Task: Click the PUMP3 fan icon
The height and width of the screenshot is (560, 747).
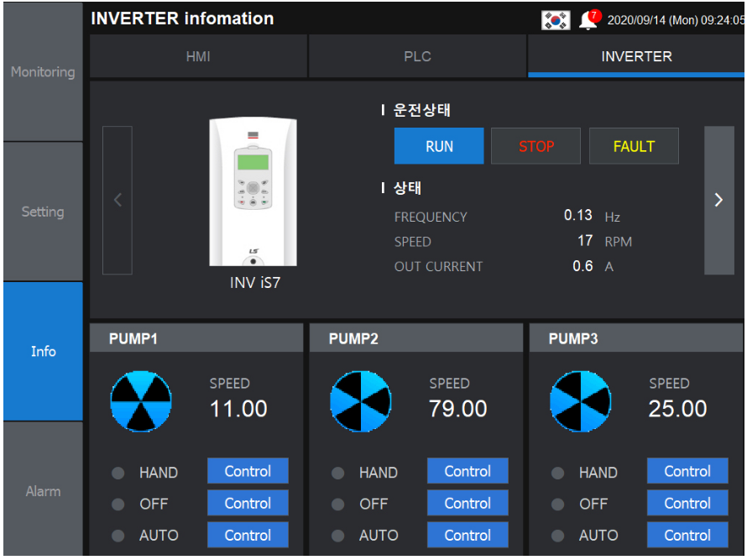Action: pyautogui.click(x=581, y=401)
